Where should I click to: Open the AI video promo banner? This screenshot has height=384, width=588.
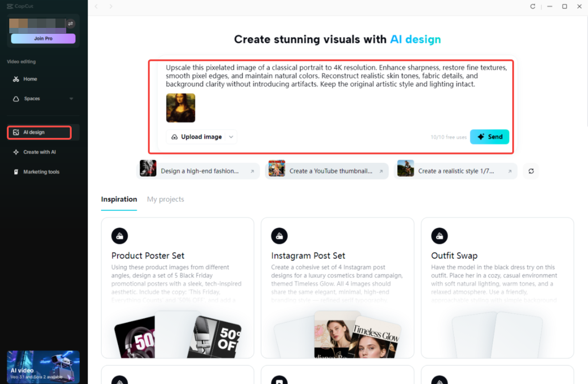click(x=43, y=367)
